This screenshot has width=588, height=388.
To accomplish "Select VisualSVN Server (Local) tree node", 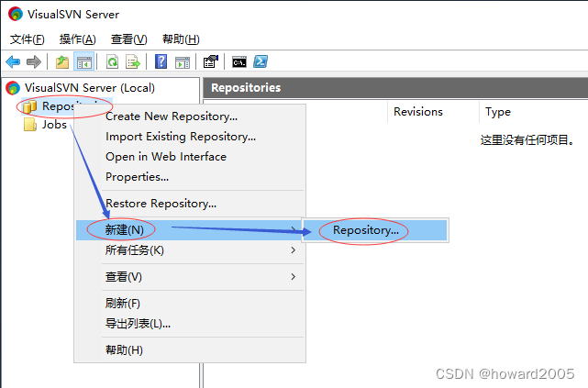I will click(x=90, y=88).
